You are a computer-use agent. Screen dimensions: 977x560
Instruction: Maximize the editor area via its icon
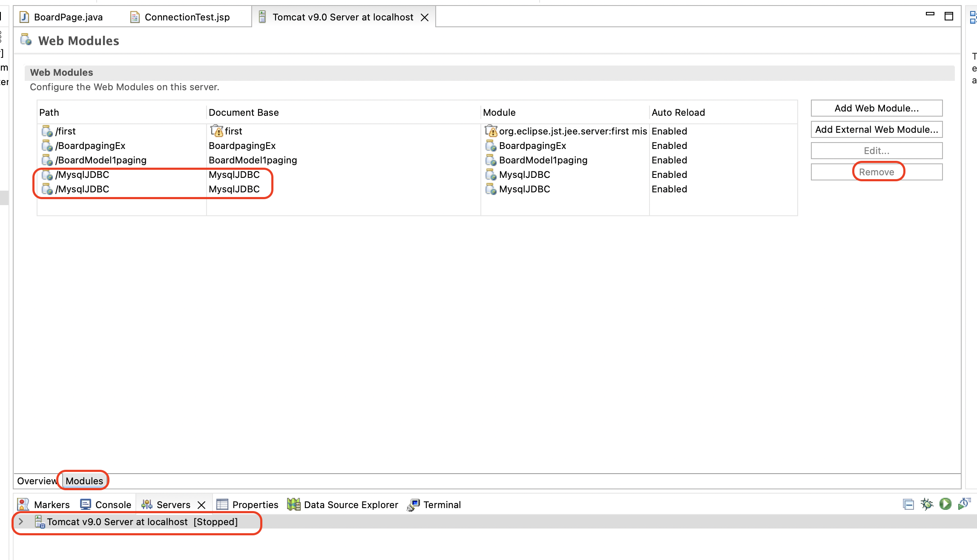click(x=949, y=16)
